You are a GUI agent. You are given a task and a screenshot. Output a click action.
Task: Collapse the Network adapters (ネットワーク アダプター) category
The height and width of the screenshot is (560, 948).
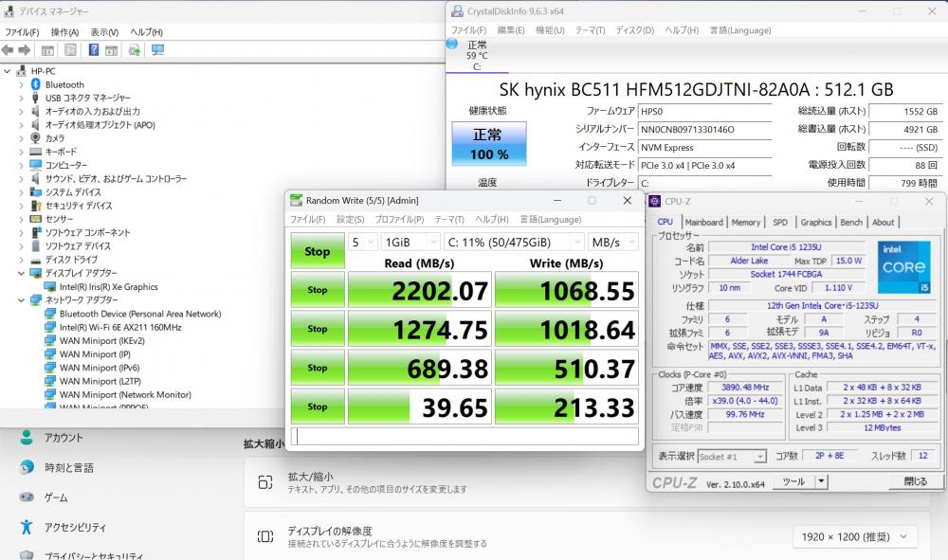pyautogui.click(x=21, y=300)
